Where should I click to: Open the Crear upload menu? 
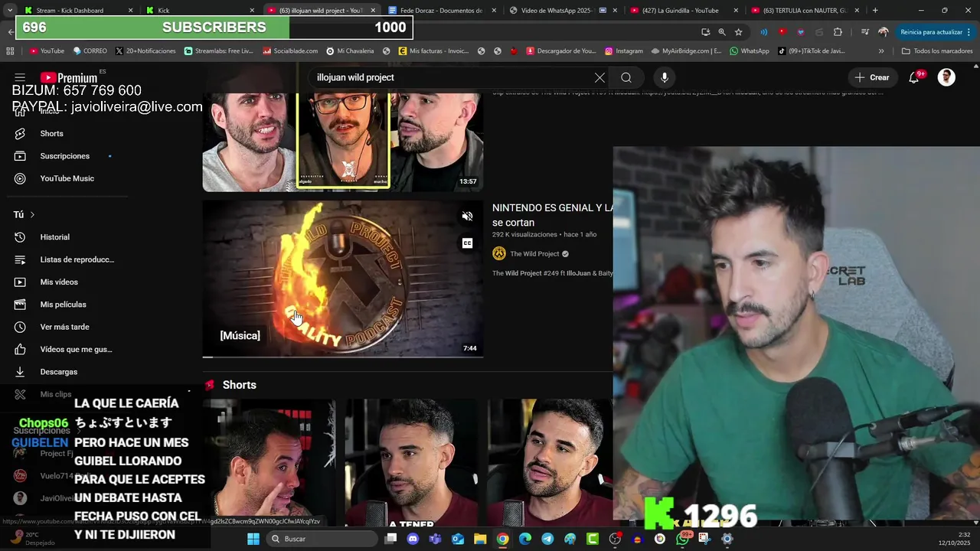coord(872,77)
